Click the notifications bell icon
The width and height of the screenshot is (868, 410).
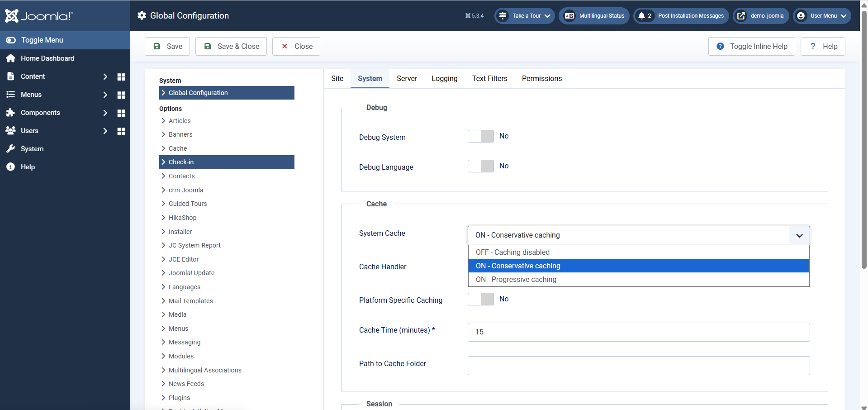pyautogui.click(x=641, y=16)
